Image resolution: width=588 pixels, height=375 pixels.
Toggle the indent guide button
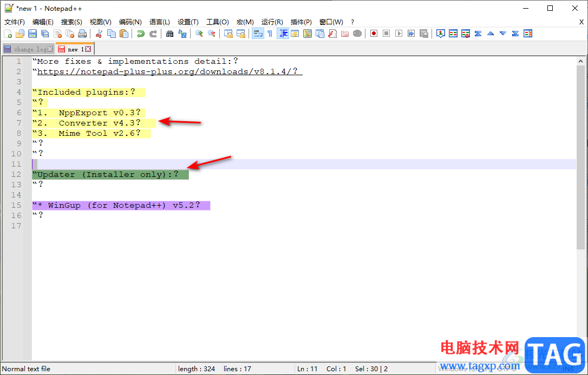(x=283, y=34)
